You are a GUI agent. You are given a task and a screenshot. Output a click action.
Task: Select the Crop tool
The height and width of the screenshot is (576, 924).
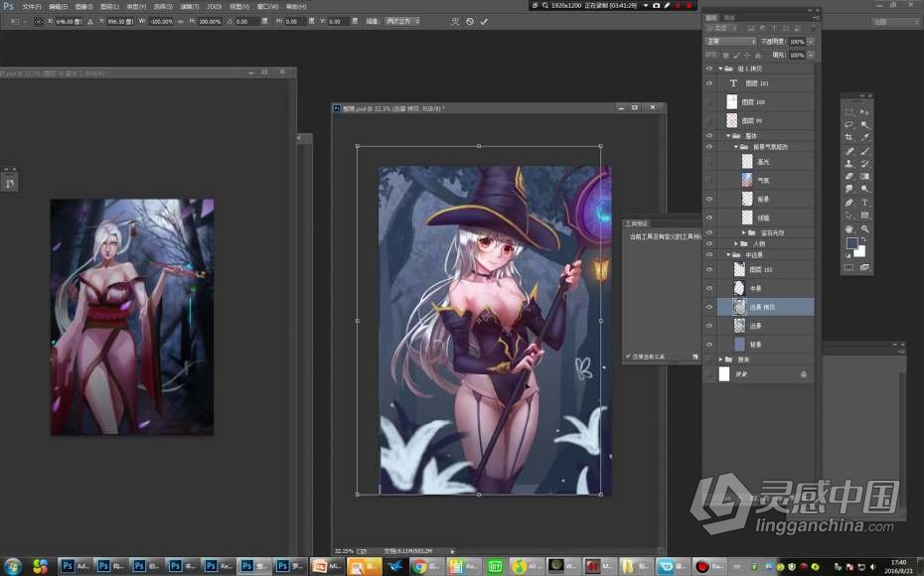(848, 137)
